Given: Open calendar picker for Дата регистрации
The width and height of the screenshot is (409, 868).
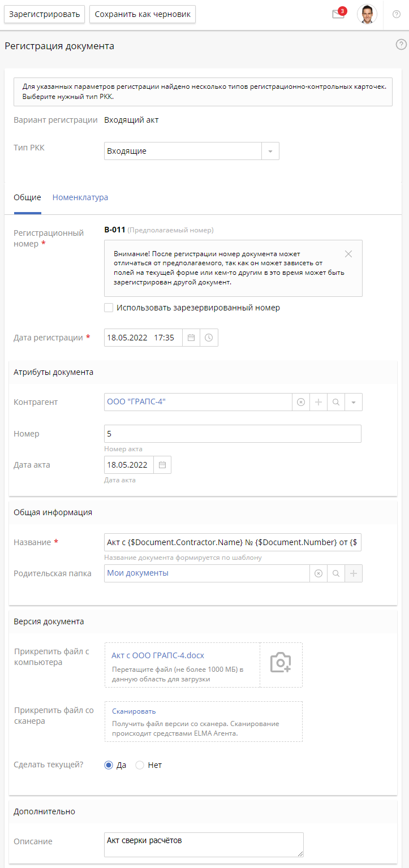Looking at the screenshot, I should 191,338.
